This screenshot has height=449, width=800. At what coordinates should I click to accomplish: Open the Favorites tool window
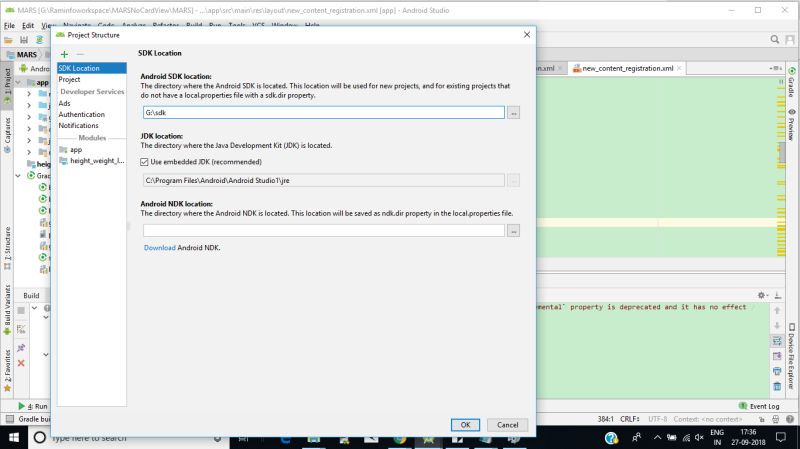[7, 370]
